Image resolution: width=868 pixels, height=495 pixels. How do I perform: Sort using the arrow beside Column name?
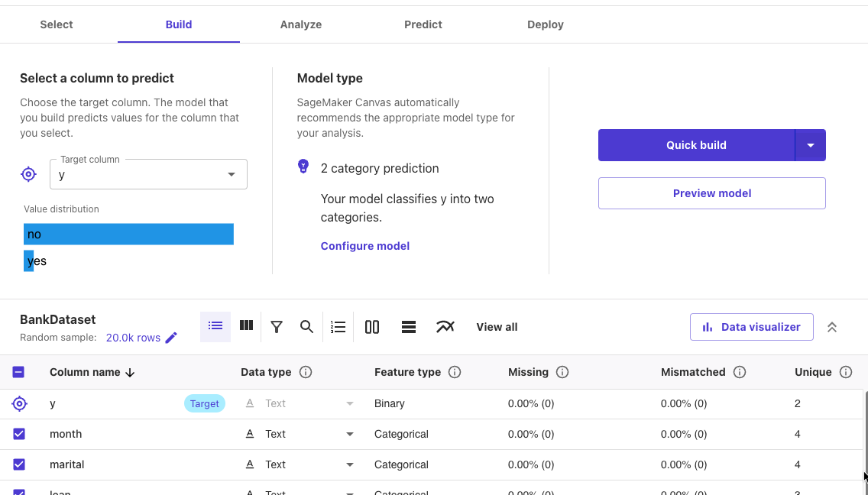pos(130,373)
